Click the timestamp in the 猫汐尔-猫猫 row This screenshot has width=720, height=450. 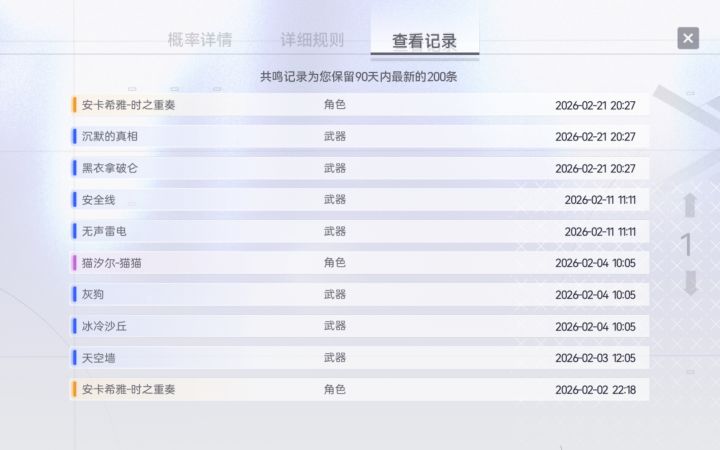[x=596, y=263]
